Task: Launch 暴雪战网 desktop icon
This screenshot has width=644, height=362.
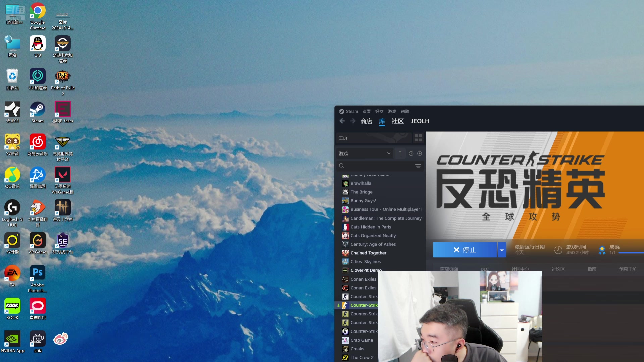Action: [37, 178]
